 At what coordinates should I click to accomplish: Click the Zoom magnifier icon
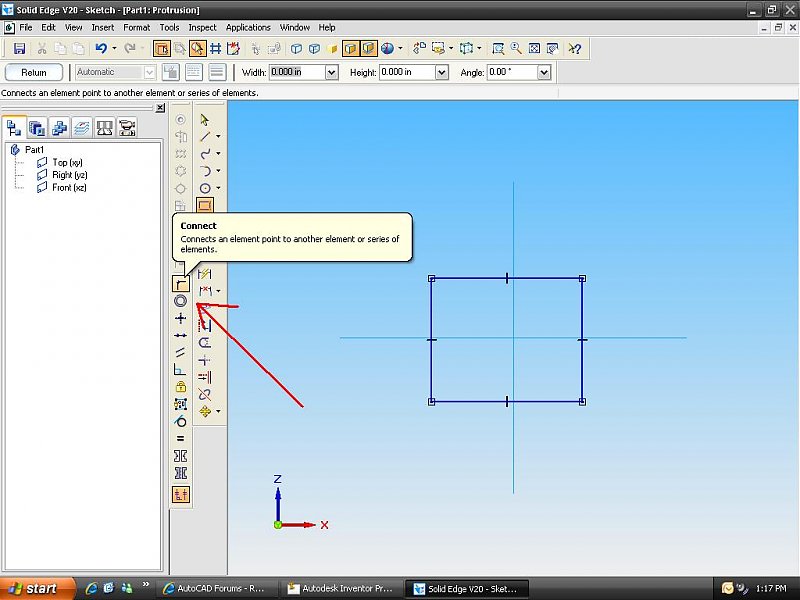click(516, 48)
